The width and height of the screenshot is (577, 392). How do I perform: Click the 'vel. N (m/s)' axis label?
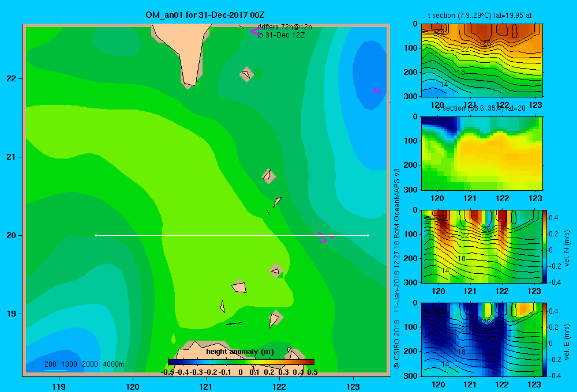[x=567, y=248]
